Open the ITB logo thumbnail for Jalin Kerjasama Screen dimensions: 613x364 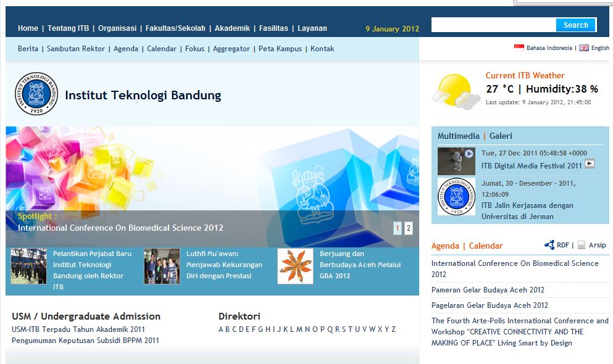point(456,196)
